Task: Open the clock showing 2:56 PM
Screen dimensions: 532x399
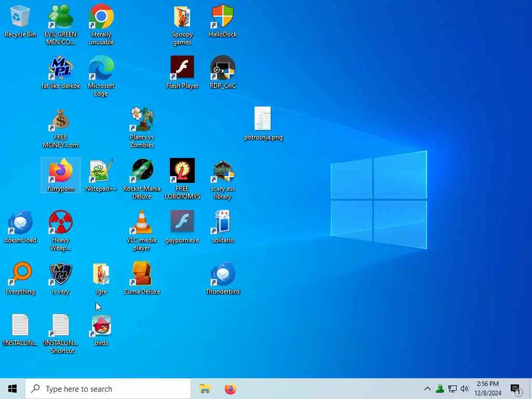Action: (x=487, y=389)
